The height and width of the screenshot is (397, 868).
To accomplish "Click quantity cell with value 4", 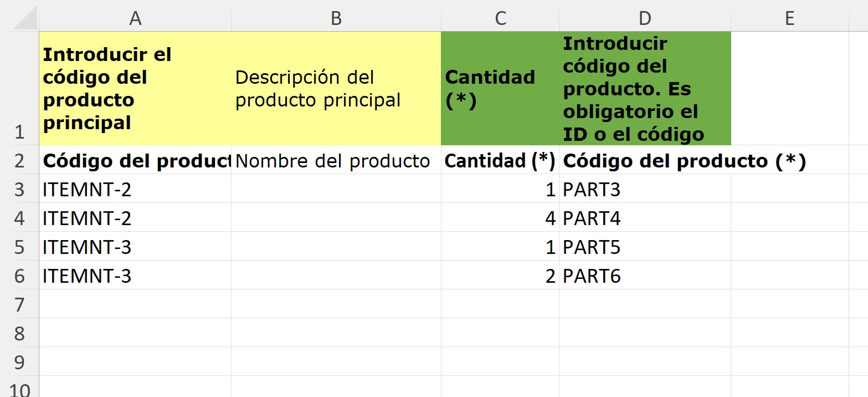I will point(500,217).
